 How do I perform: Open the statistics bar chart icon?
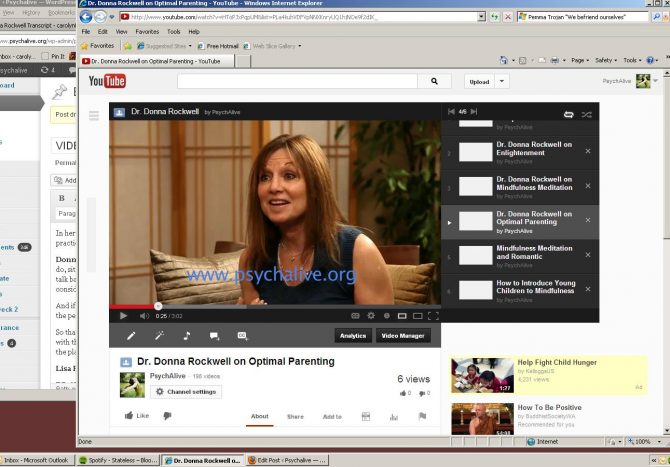394,417
